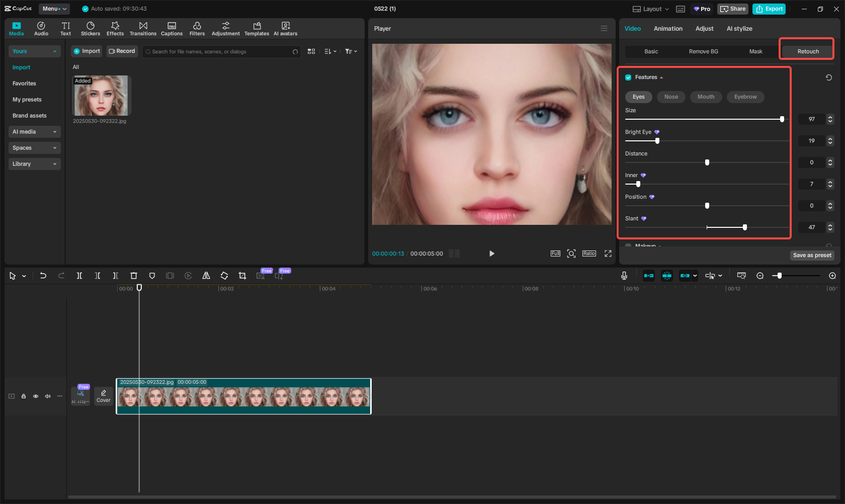Viewport: 845px width, 504px height.
Task: Reset the Features retouch settings
Action: click(828, 77)
